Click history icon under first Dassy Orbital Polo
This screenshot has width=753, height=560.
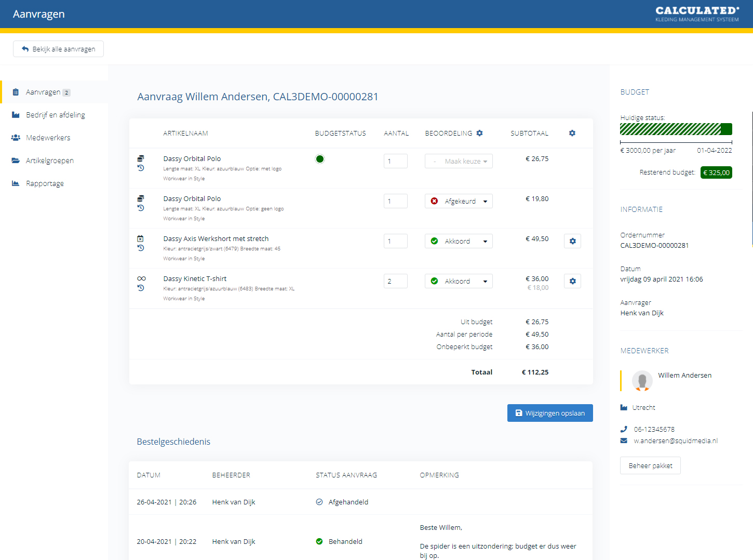[x=141, y=168]
